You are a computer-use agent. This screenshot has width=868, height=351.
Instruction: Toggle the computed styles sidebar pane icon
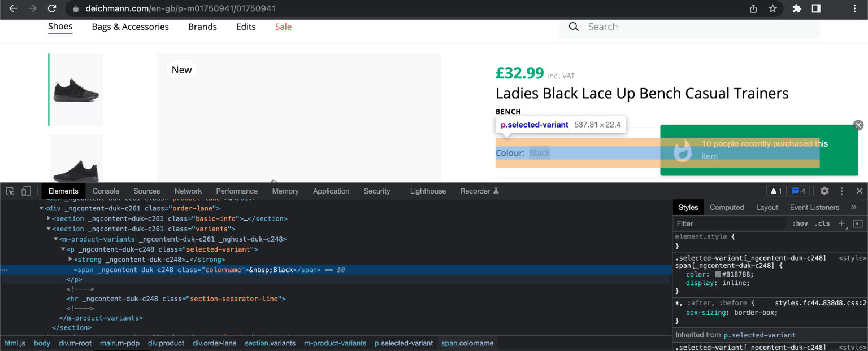tap(858, 223)
